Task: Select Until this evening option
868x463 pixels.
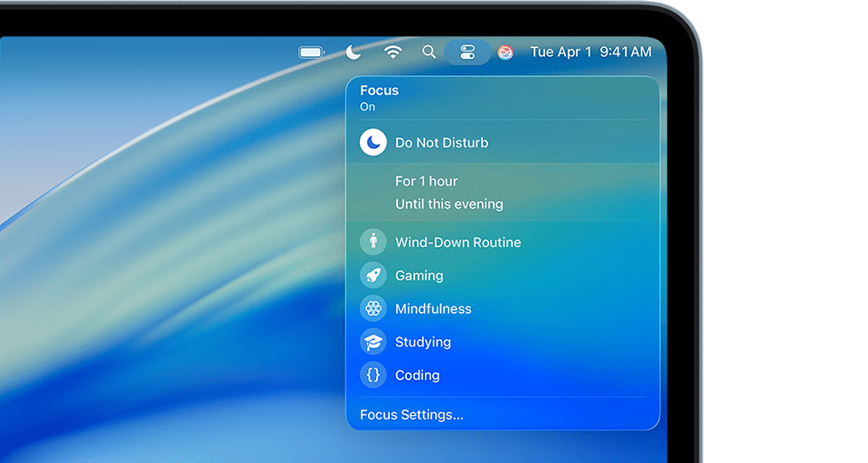Action: pos(449,203)
